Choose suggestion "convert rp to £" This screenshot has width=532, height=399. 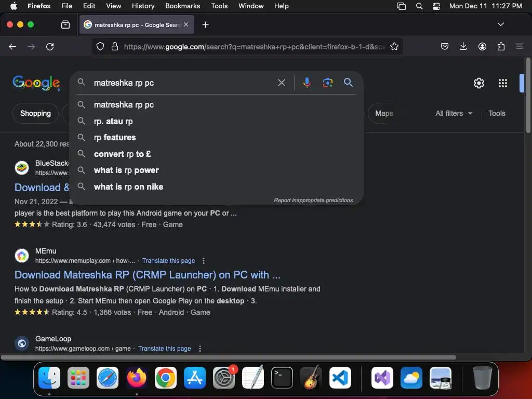216,154
